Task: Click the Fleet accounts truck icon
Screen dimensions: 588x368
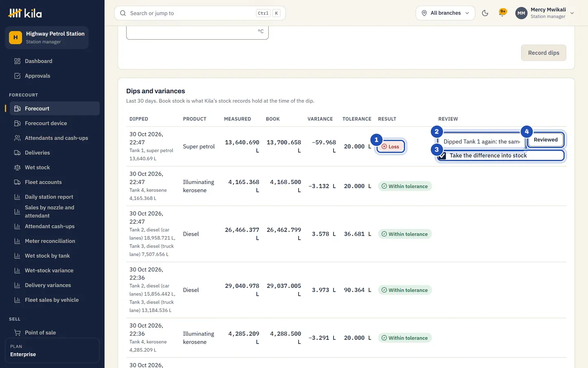Action: tap(17, 182)
